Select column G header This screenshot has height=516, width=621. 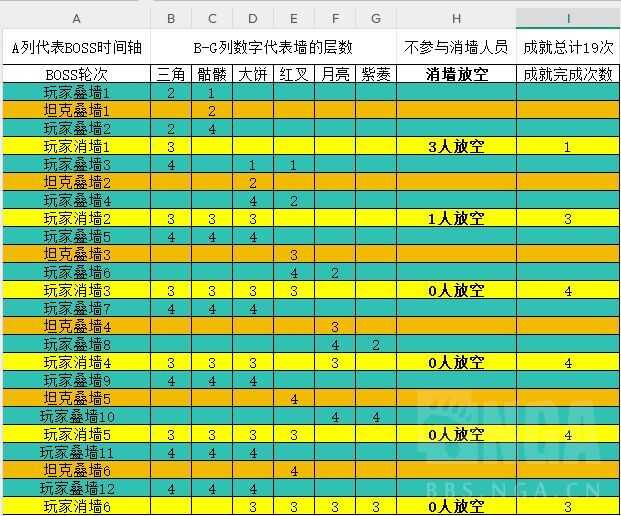[x=376, y=18]
